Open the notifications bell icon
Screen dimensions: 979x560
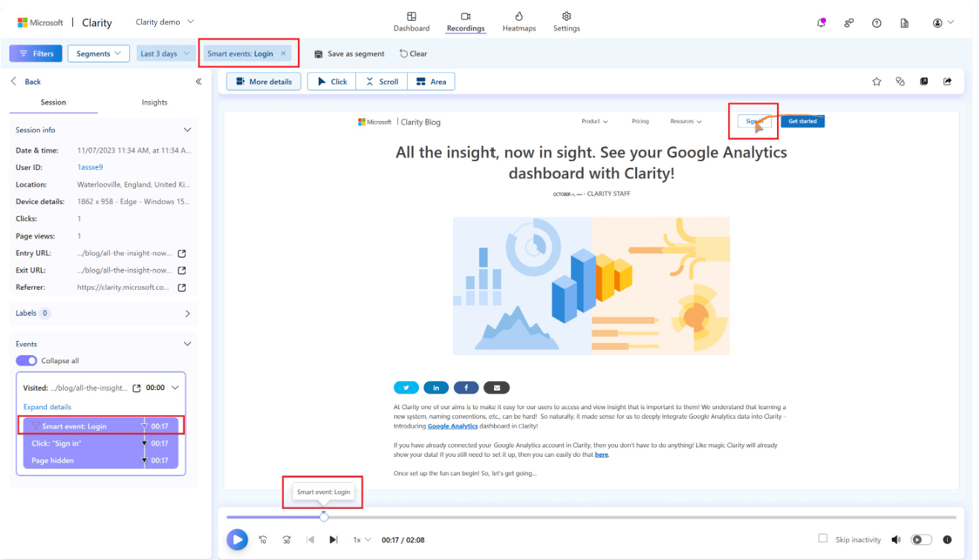(x=821, y=23)
